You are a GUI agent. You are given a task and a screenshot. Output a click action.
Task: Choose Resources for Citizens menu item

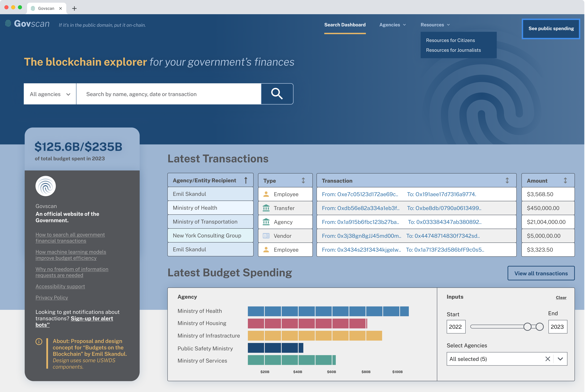pyautogui.click(x=450, y=40)
